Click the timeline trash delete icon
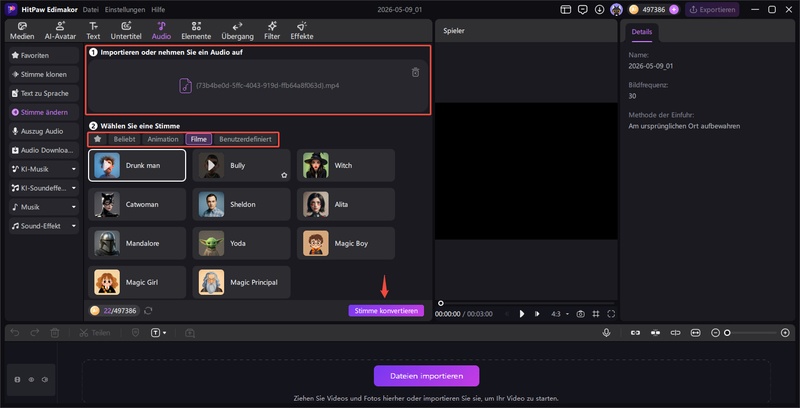This screenshot has height=408, width=800. 55,333
